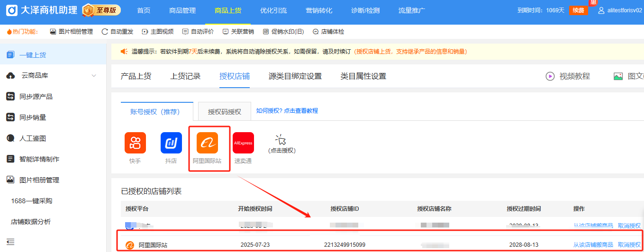
Task: Click the user account avatar icon
Action: click(x=601, y=10)
